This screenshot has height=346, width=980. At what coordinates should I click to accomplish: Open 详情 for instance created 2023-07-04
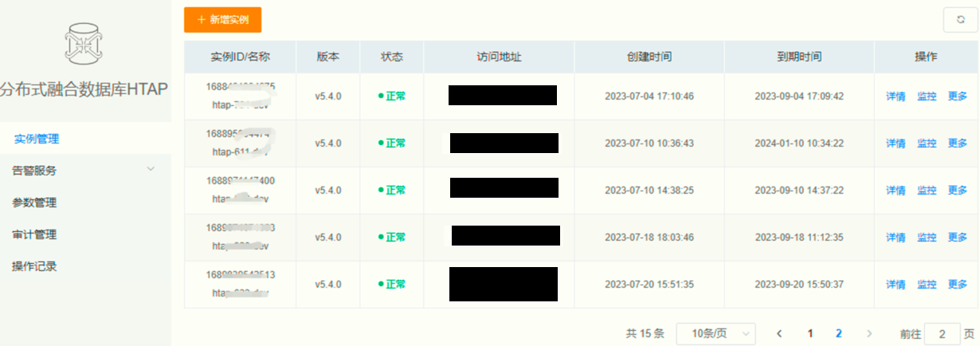(896, 96)
